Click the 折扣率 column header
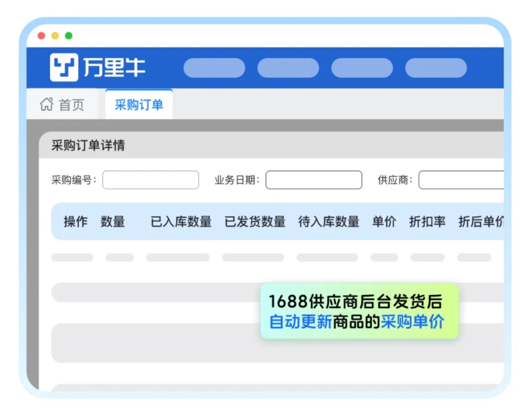The height and width of the screenshot is (414, 532). pyautogui.click(x=427, y=222)
